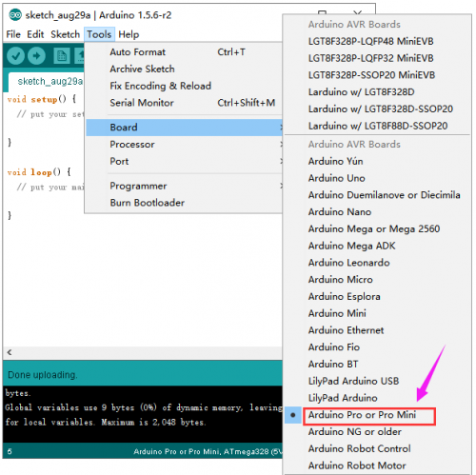Viewport: 476px width, 475px height.
Task: Open the Sketch menu
Action: [65, 34]
